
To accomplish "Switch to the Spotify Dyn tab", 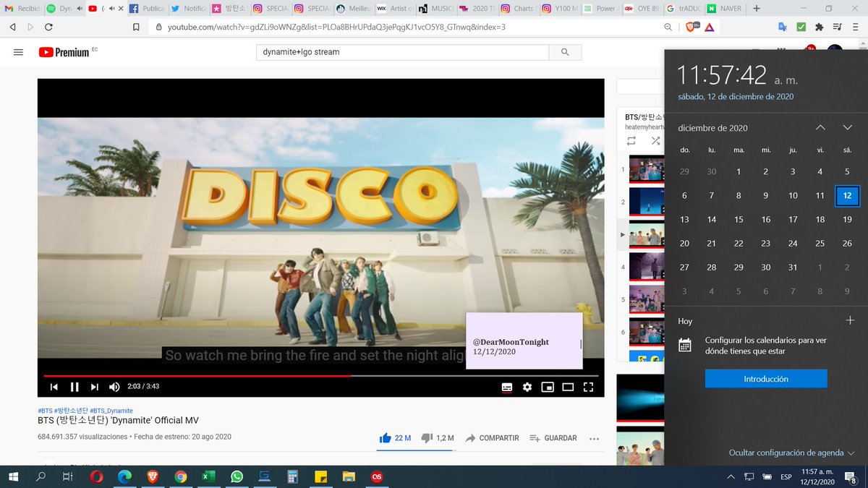I will click(x=64, y=9).
